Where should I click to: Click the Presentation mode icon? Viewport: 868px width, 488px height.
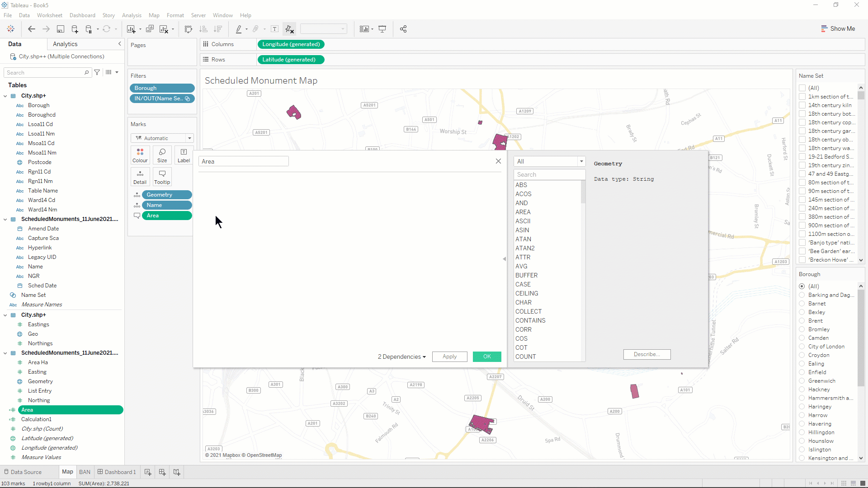[382, 29]
